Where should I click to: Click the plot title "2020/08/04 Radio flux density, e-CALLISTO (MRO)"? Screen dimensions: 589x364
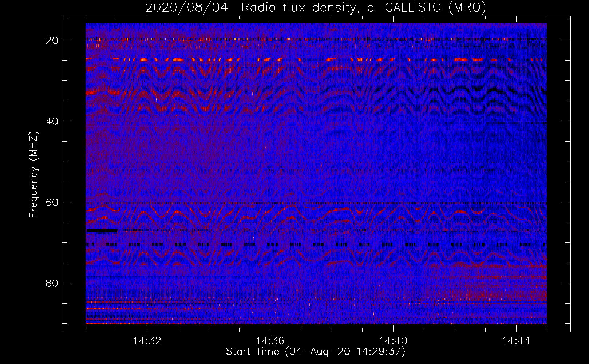(x=316, y=7)
